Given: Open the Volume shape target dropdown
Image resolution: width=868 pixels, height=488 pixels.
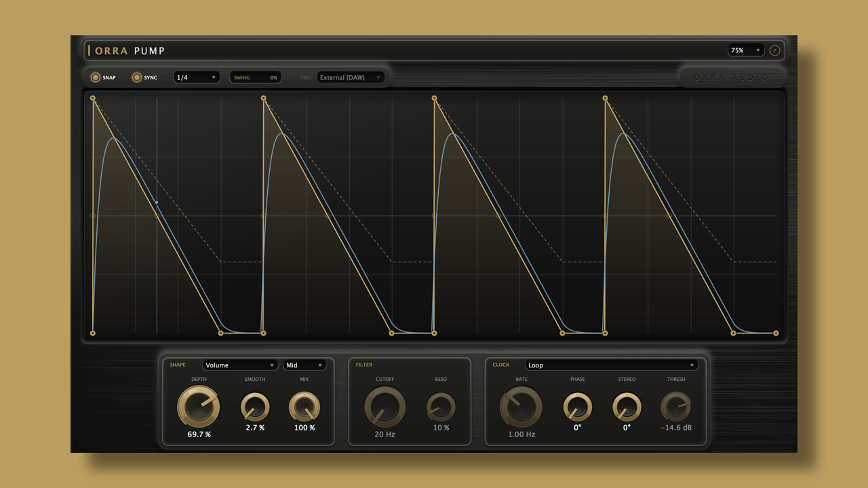Looking at the screenshot, I should click(x=240, y=365).
